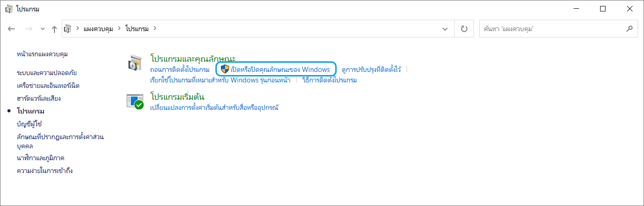Minimize the โปรแกรม window
The height and width of the screenshot is (206, 644).
coord(576,9)
